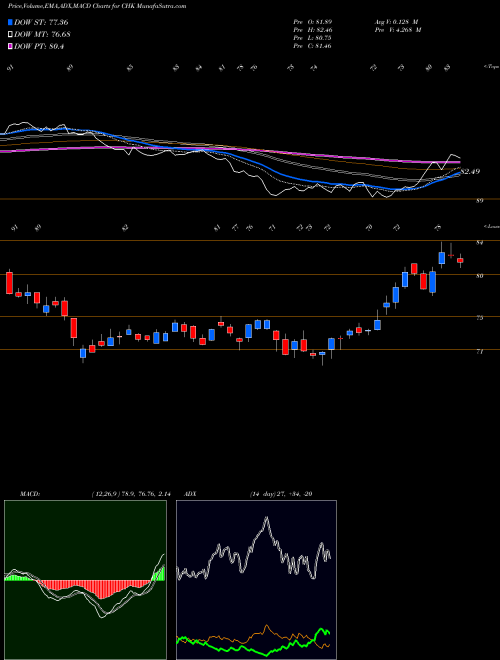Click the 80 price axis label

[x=479, y=276]
